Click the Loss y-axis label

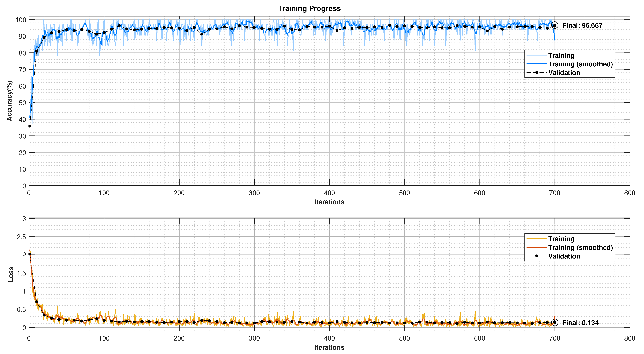11,274
